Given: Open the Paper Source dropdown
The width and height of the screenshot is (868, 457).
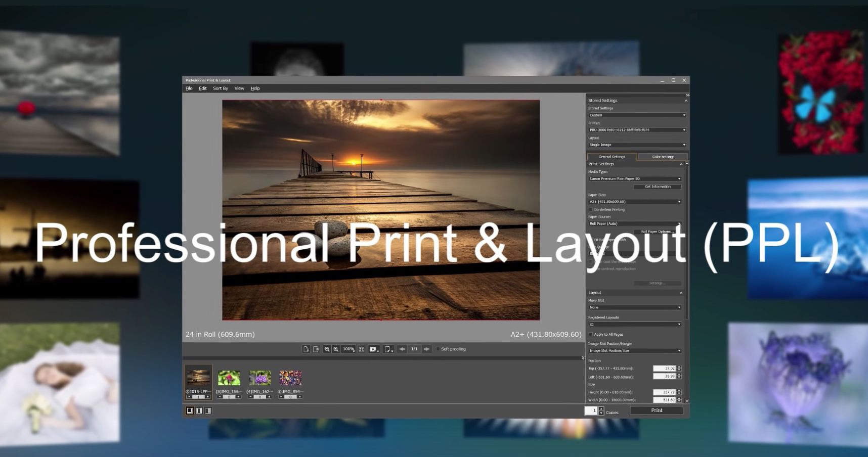Looking at the screenshot, I should (635, 223).
